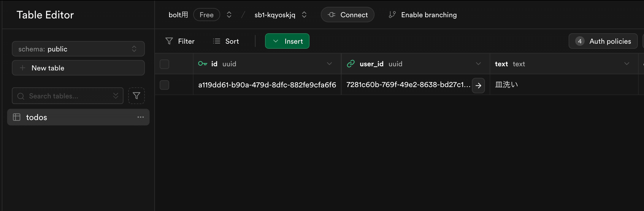Click the todos table grid icon
Screen dimensions: 644x211
tap(17, 117)
